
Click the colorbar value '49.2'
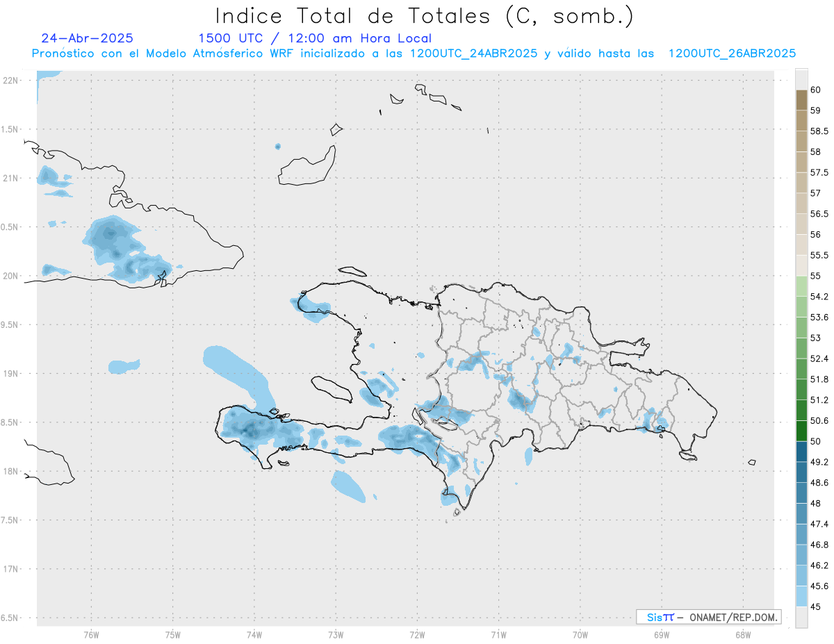[x=819, y=462]
